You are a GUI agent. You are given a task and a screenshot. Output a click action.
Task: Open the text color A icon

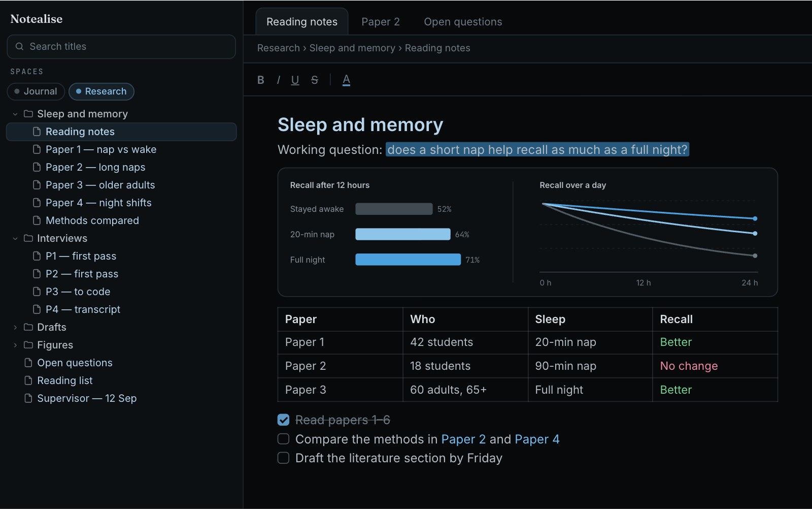click(x=346, y=80)
